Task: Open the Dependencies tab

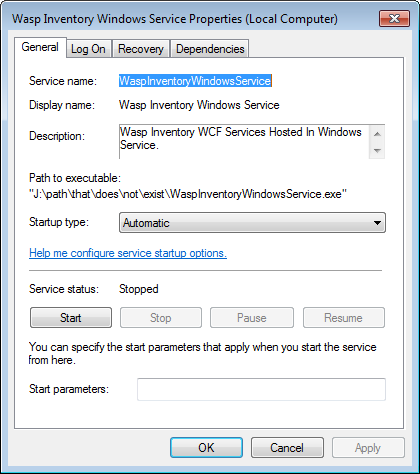Action: click(x=210, y=49)
